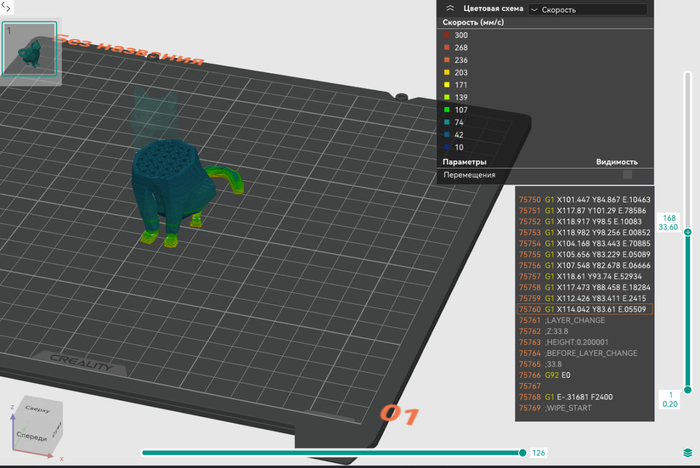
Task: Click the bottom handle of the layer slider
Action: (687, 391)
